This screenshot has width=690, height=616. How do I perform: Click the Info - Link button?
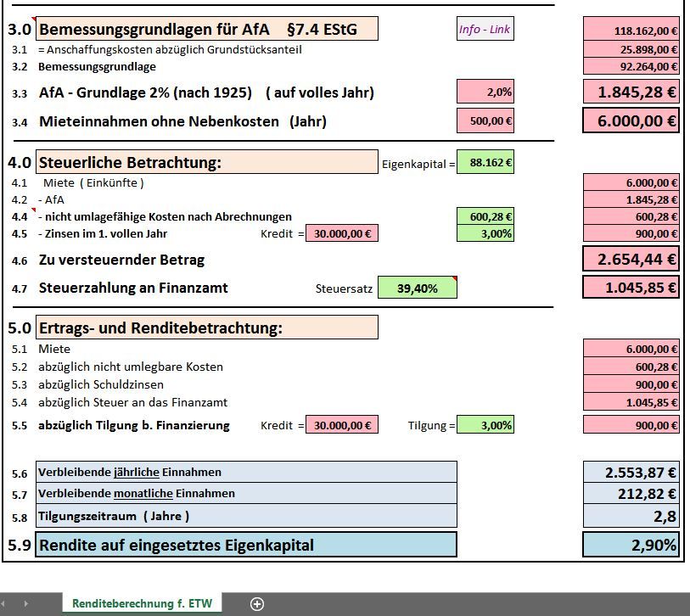coord(484,29)
